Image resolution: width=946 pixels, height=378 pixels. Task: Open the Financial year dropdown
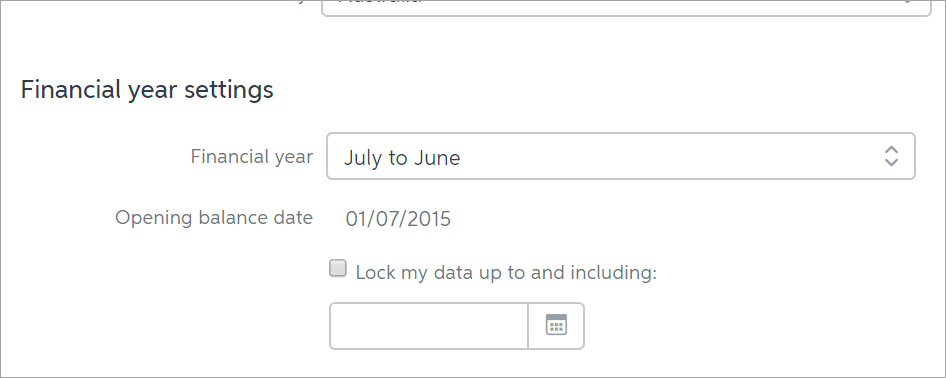(621, 156)
